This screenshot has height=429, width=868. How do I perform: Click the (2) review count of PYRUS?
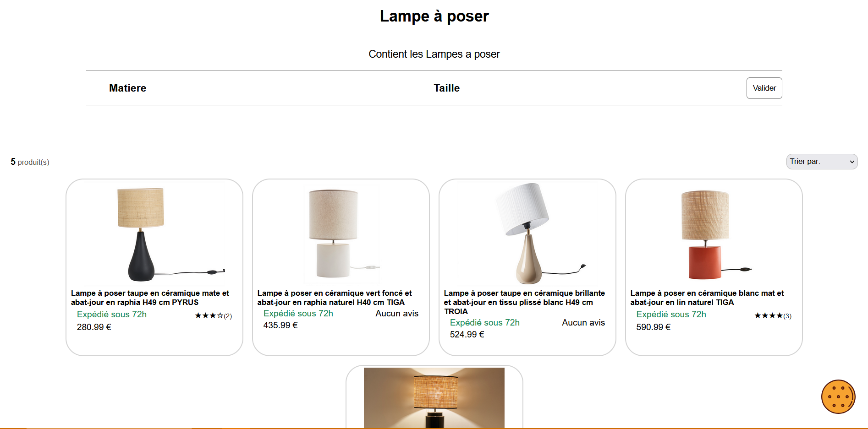(228, 315)
